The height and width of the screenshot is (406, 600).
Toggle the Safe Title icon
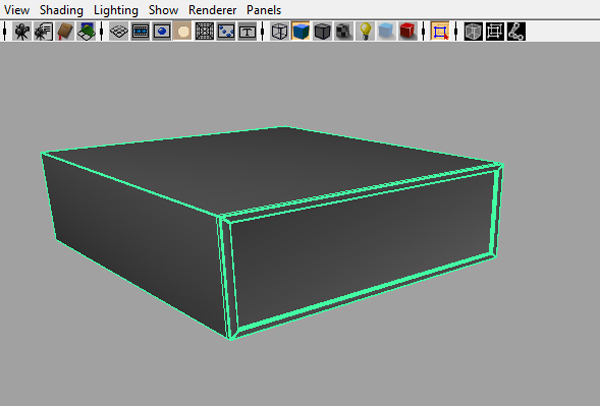click(x=247, y=31)
